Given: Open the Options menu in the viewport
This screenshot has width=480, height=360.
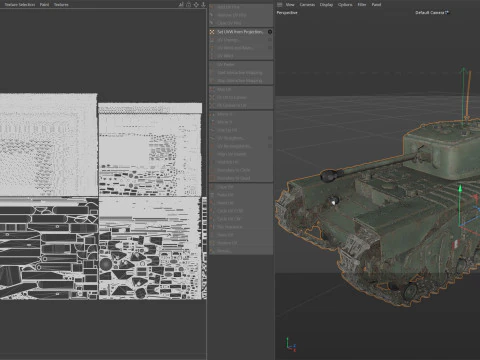Looking at the screenshot, I should [345, 5].
